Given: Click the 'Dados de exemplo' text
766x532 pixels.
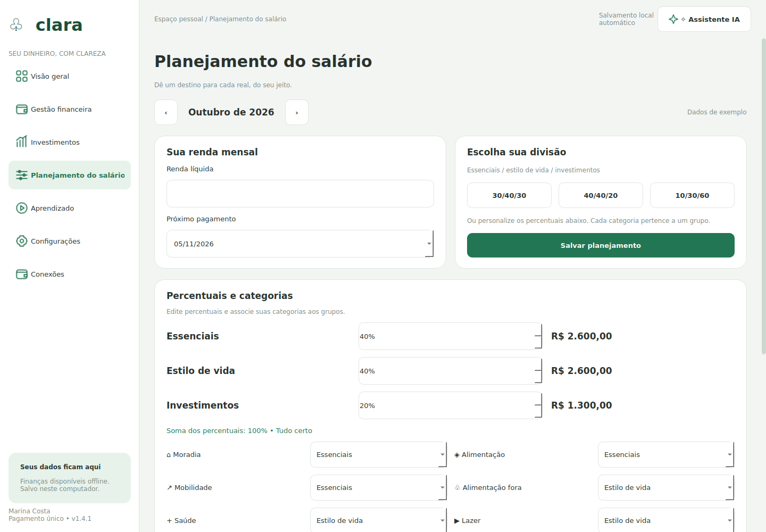Looking at the screenshot, I should pyautogui.click(x=717, y=112).
